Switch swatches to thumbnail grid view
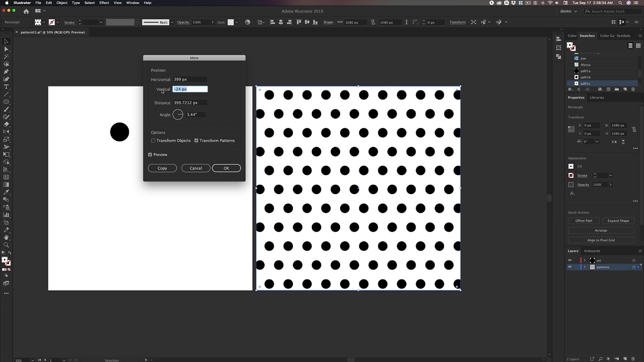 638,46
